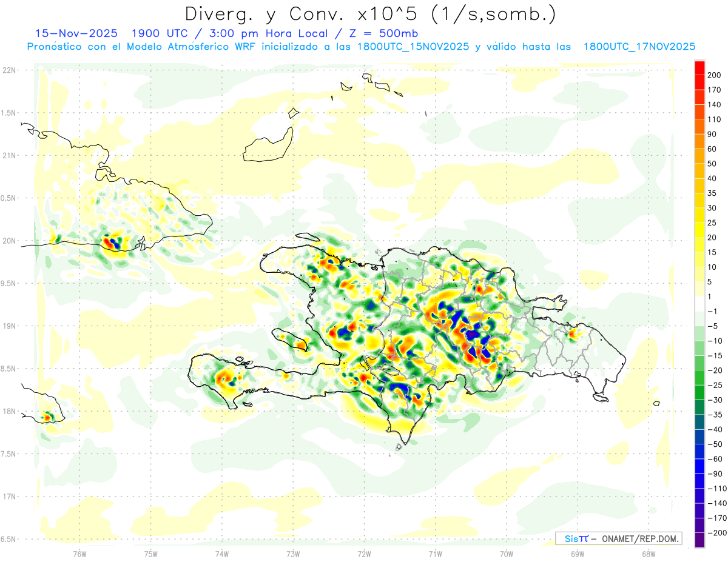Select the '-10' colorbar value
This screenshot has height=562, width=728.
coord(715,341)
